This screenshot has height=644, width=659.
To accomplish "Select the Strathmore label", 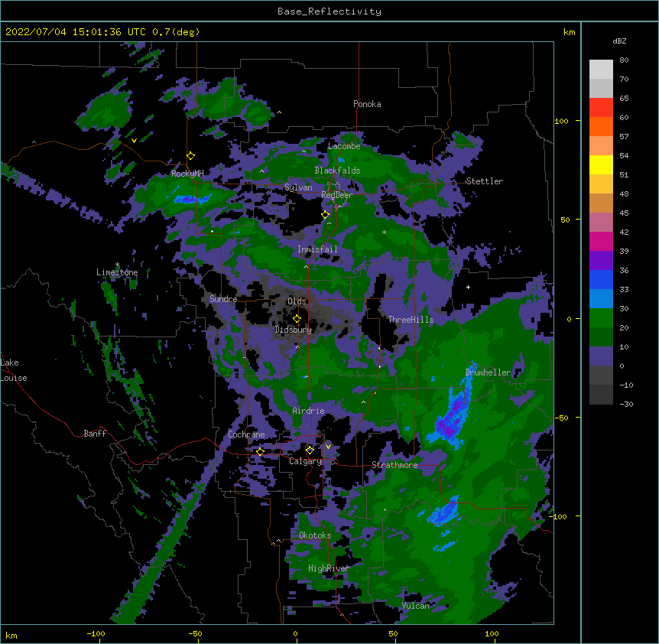I will click(x=394, y=465).
